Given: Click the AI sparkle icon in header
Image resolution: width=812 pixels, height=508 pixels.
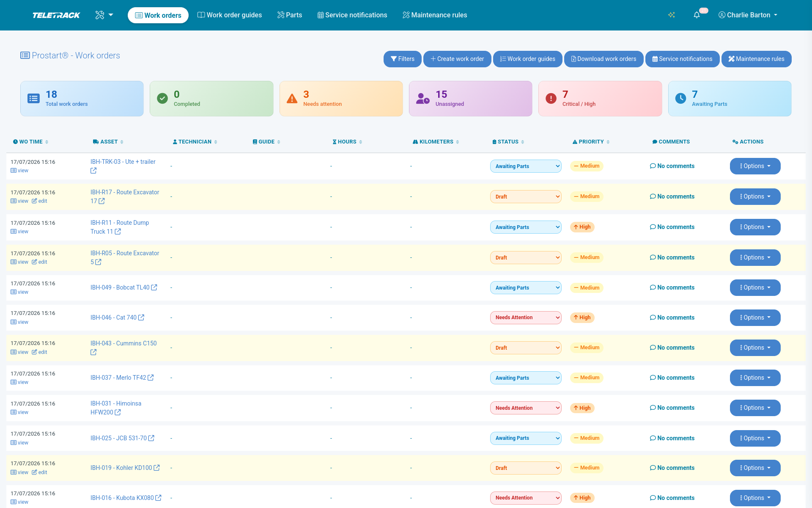Looking at the screenshot, I should coord(672,15).
